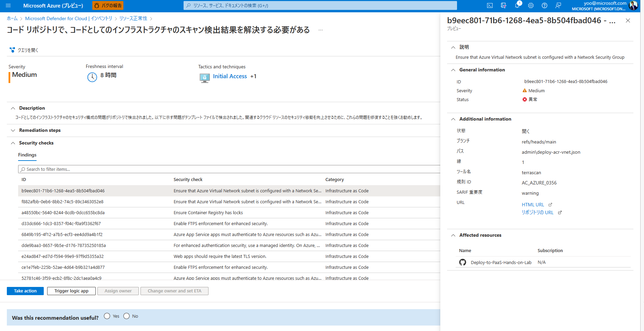The height and width of the screenshot is (331, 644).
Task: Open the リポジトリの URL link
Action: (x=537, y=212)
